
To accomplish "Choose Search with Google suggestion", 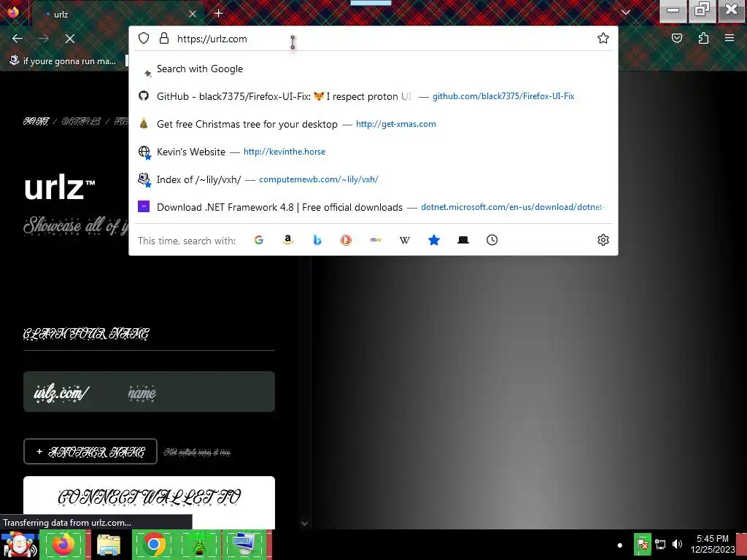I will pos(373,69).
